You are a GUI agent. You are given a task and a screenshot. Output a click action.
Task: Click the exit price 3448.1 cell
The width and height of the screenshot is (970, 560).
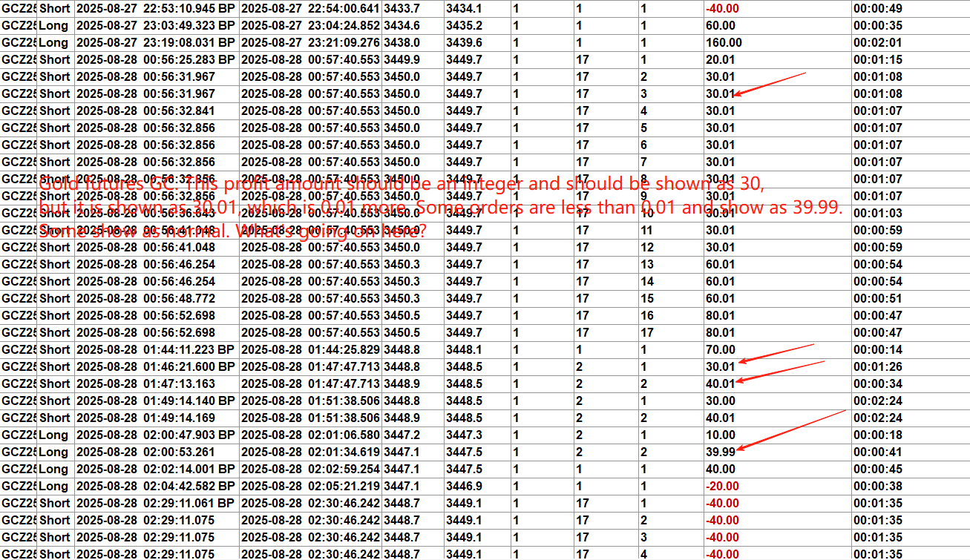(477, 349)
